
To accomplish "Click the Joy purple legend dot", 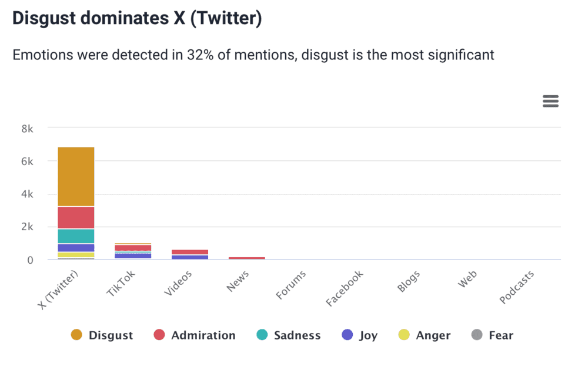I will [x=347, y=335].
